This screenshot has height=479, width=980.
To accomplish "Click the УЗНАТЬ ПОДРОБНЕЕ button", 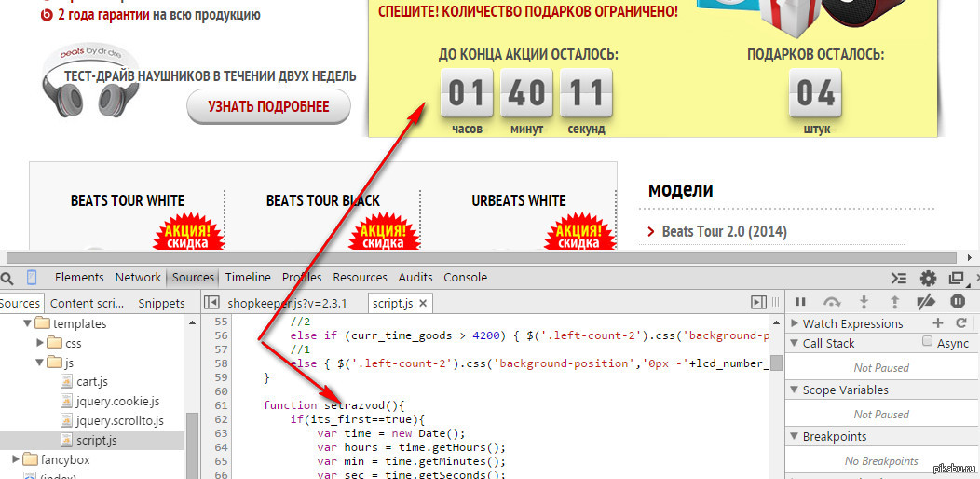I will point(268,107).
